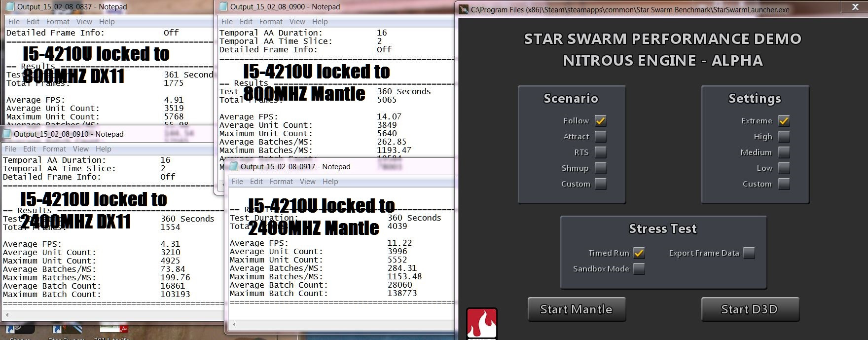The image size is (868, 340).
Task: Open File menu in Output_15_02_08_0837 Notepad
Action: 14,22
